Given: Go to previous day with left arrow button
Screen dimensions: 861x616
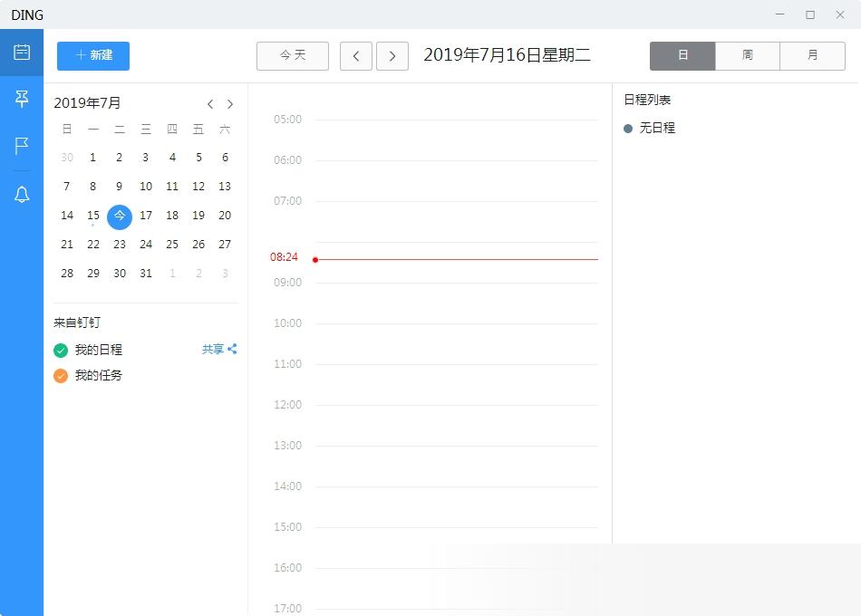Looking at the screenshot, I should coord(356,56).
